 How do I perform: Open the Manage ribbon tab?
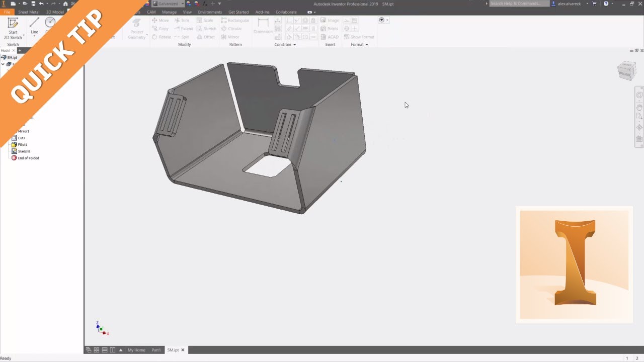pos(169,12)
